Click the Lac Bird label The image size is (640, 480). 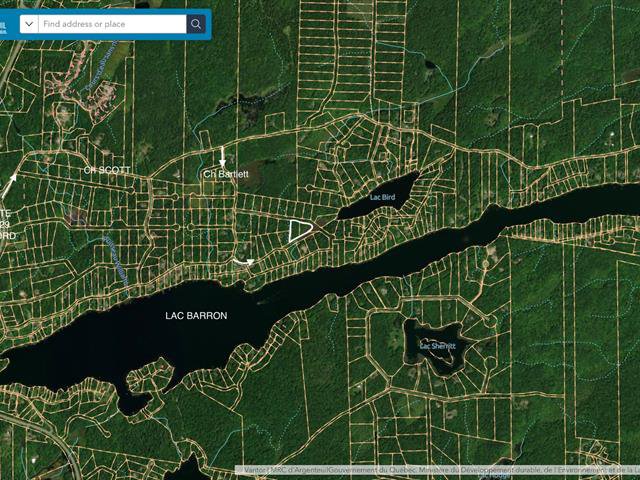coord(383,199)
